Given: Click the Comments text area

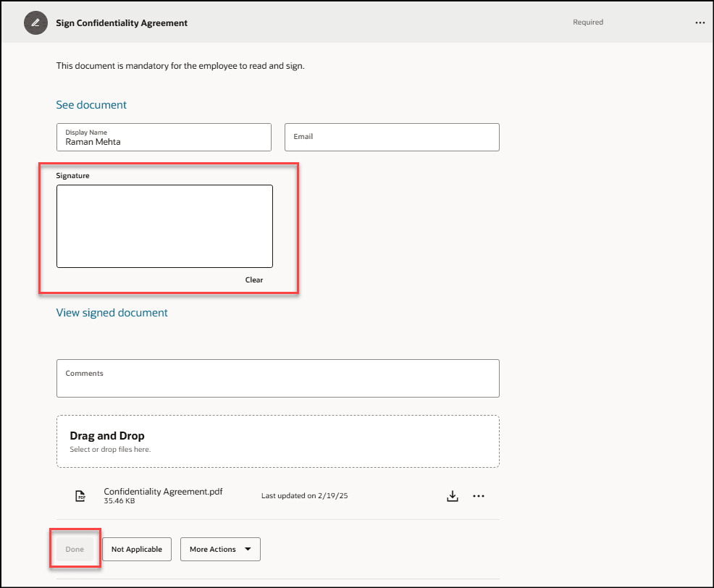Looking at the screenshot, I should click(278, 378).
